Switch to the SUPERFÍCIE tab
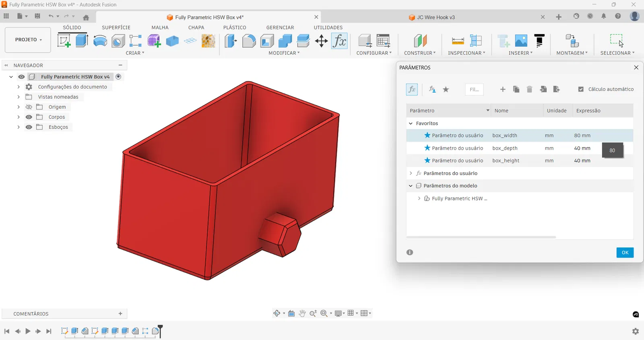This screenshot has height=340, width=644. pos(116,27)
